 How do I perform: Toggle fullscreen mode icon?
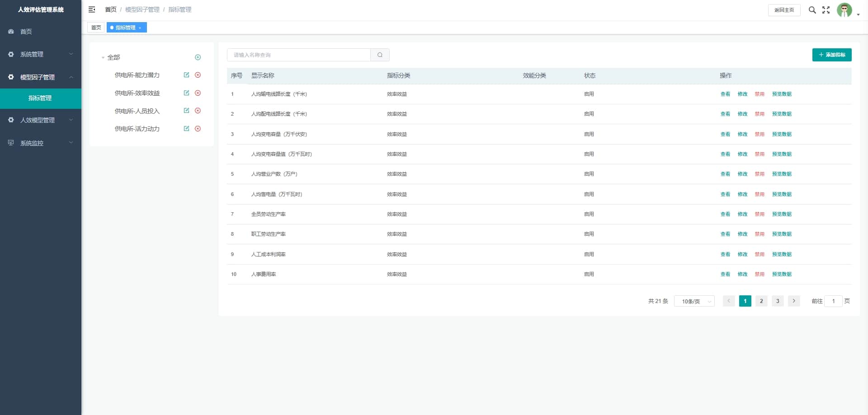coord(826,10)
